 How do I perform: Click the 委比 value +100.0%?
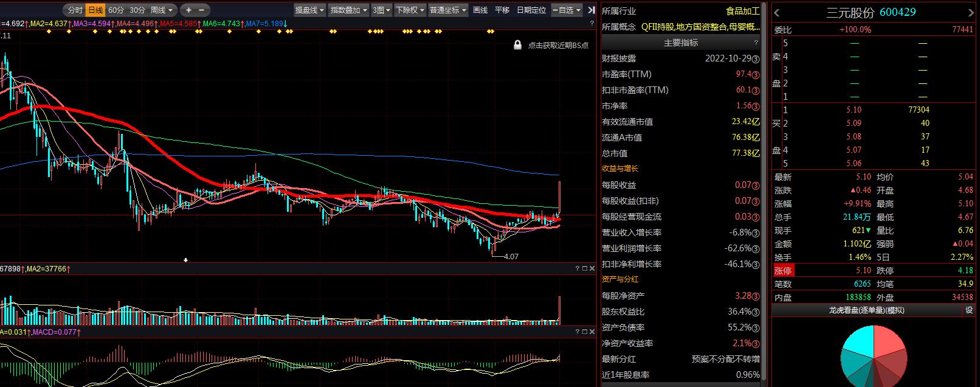point(855,30)
